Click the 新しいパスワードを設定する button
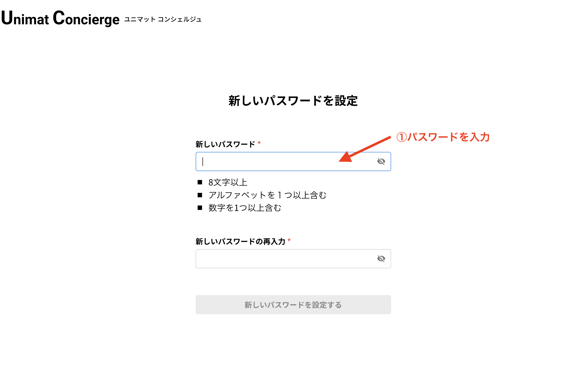This screenshot has width=588, height=384. [293, 305]
